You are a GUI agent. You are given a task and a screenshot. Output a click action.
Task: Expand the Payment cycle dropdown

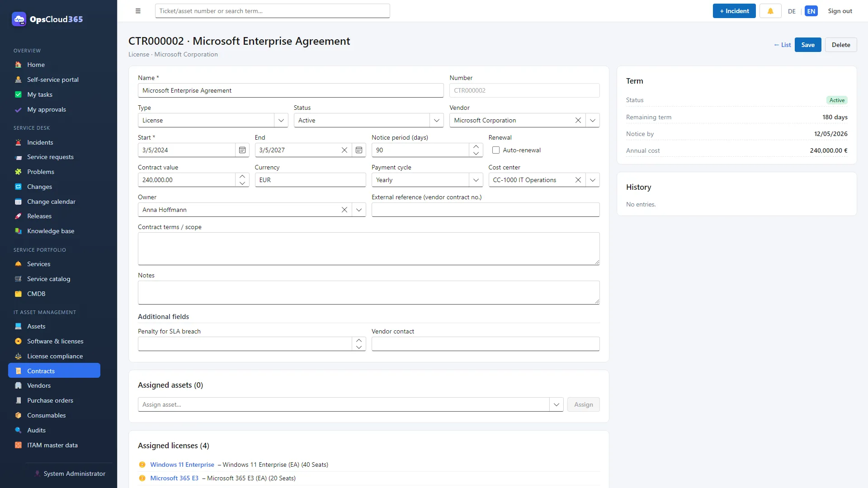[476, 180]
